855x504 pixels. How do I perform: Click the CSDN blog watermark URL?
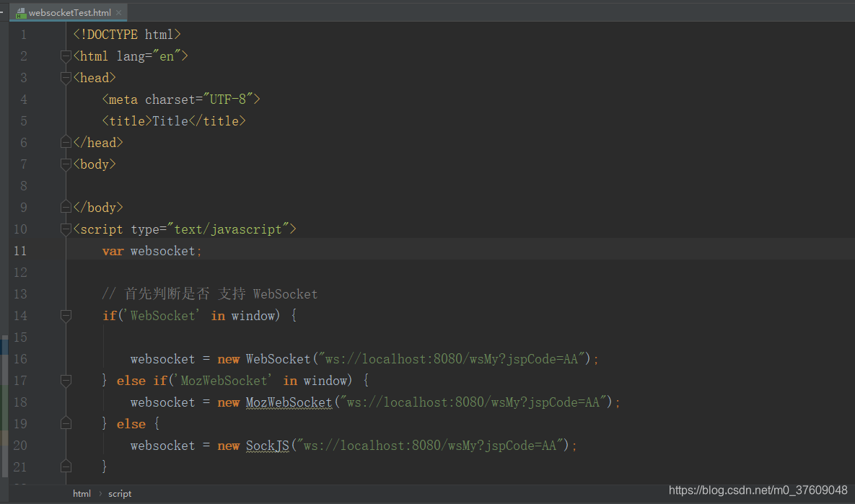pyautogui.click(x=758, y=490)
